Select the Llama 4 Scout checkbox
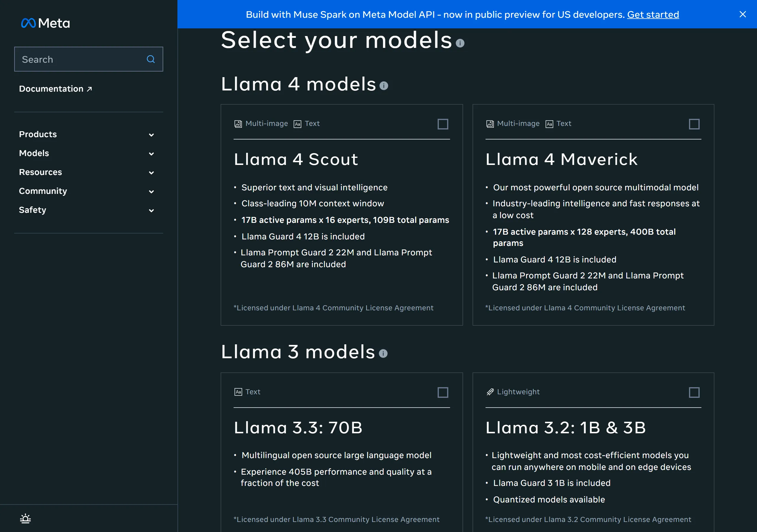Image resolution: width=757 pixels, height=532 pixels. coord(443,124)
